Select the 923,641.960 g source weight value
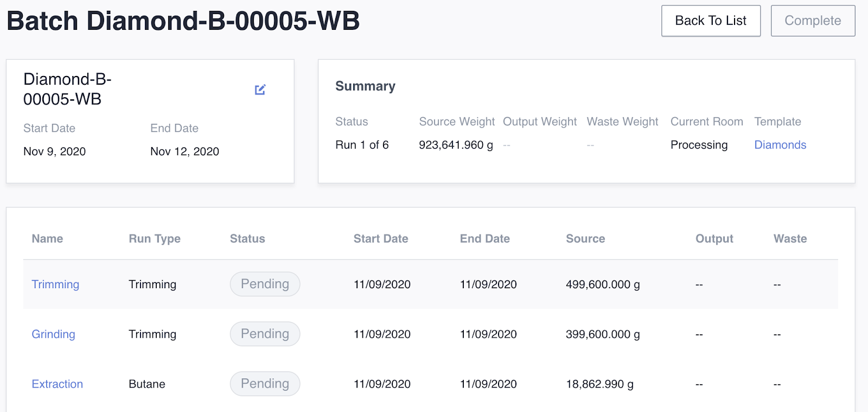This screenshot has width=868, height=412. pyautogui.click(x=456, y=145)
